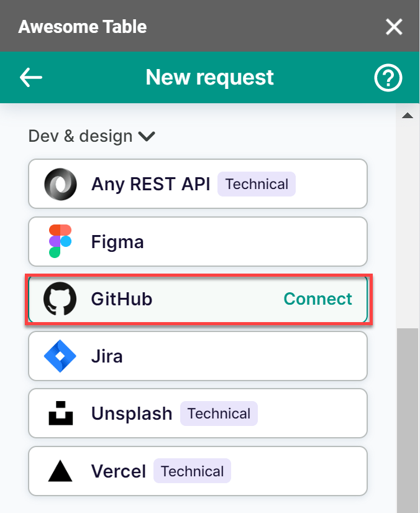Open the New request header area
Viewport: 420px width, 513px height.
[x=209, y=78]
